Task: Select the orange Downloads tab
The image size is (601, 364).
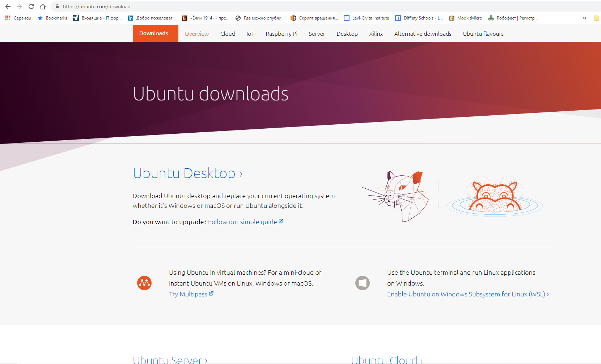Action: (x=155, y=33)
